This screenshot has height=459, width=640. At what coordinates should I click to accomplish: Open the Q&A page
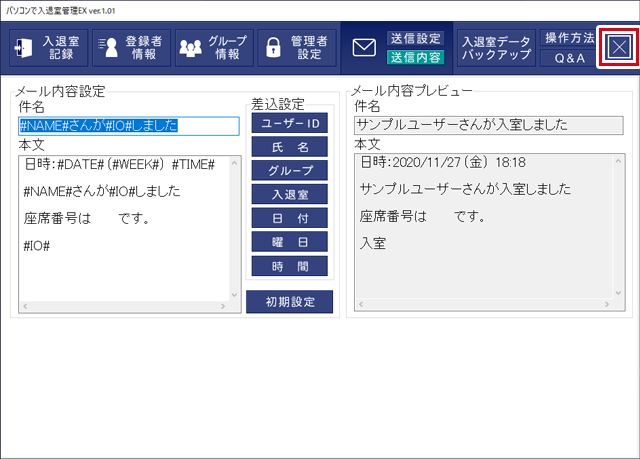(x=570, y=58)
